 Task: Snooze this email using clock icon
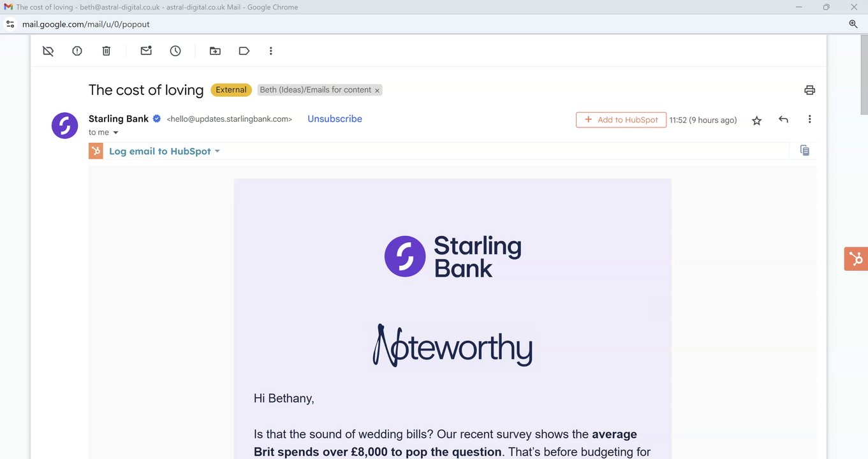[175, 51]
